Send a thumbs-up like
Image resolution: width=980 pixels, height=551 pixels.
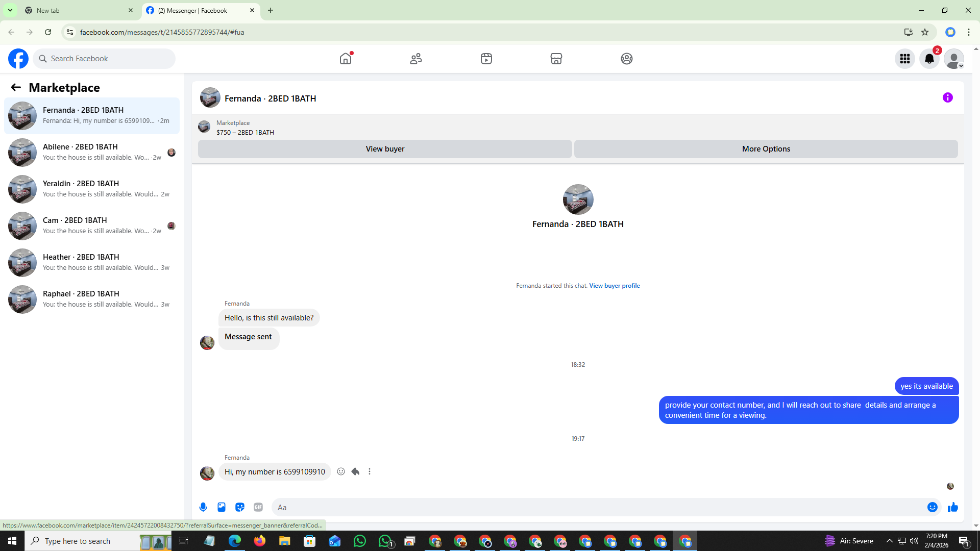pos(952,507)
